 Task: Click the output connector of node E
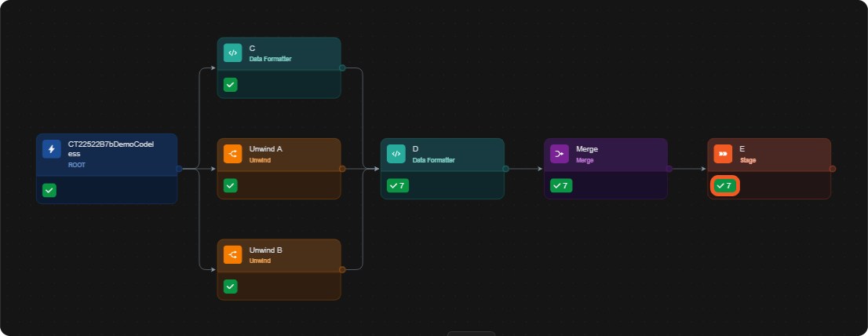point(832,169)
